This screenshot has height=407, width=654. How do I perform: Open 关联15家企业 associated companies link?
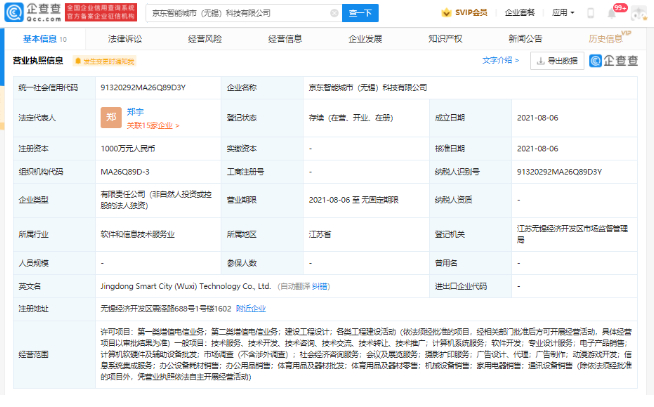153,126
